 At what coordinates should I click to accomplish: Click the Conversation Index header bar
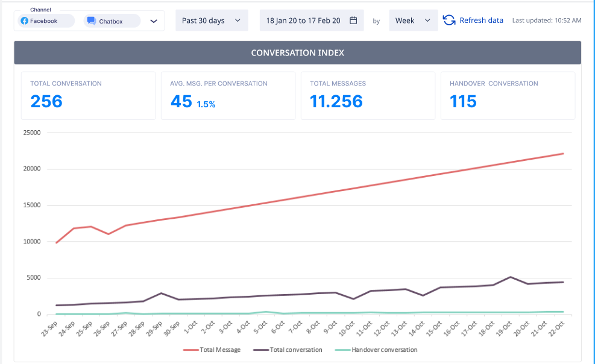coord(297,53)
